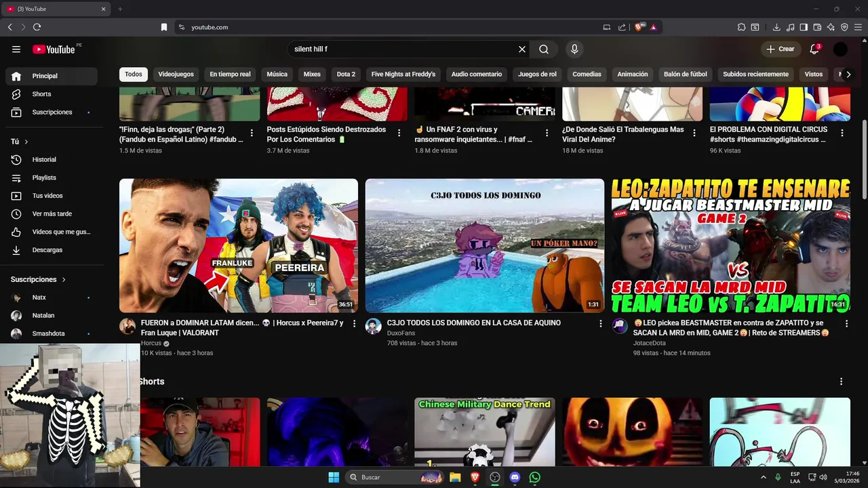
Task: Open options menu for Horcus Valorant video
Action: coord(354,324)
